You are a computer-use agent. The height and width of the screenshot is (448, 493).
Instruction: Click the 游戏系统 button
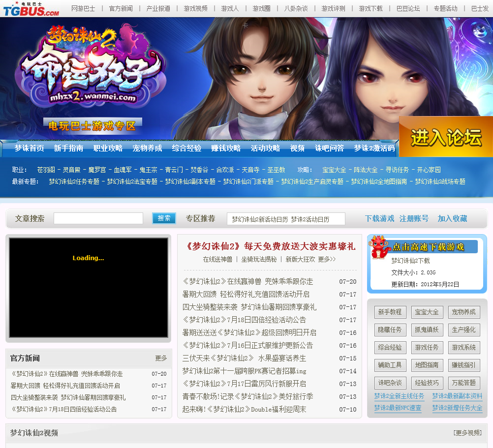tap(464, 347)
